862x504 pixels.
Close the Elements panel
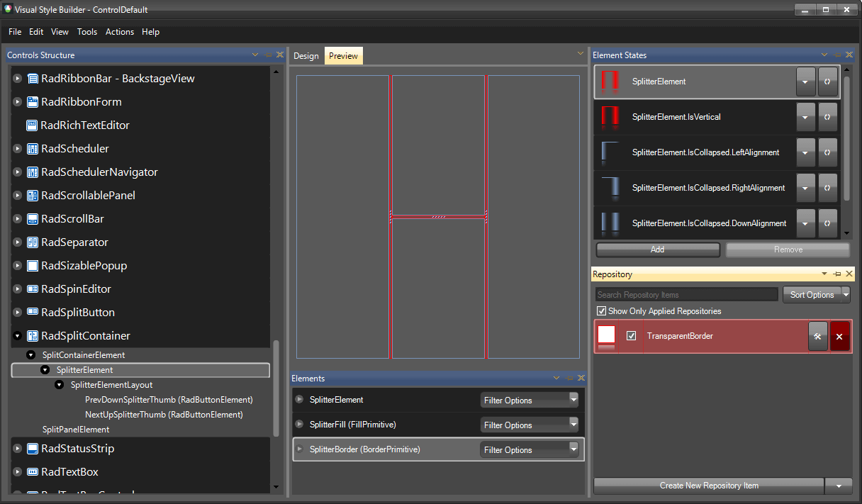click(581, 379)
